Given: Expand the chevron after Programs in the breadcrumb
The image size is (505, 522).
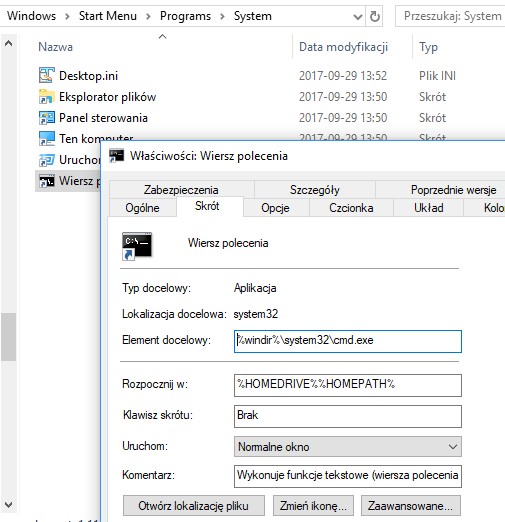Looking at the screenshot, I should pyautogui.click(x=222, y=16).
